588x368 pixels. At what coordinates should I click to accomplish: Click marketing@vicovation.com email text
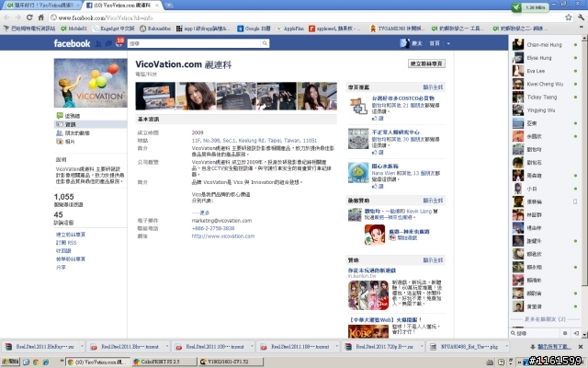(x=221, y=221)
